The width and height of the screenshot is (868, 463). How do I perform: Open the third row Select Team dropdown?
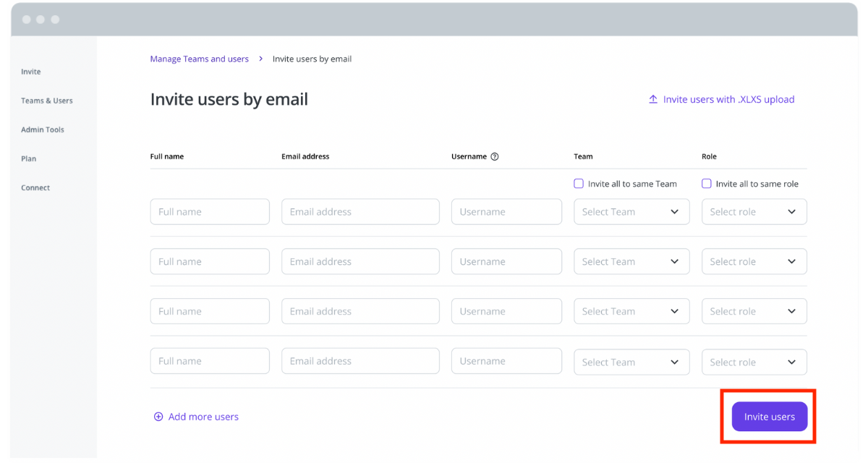631,312
